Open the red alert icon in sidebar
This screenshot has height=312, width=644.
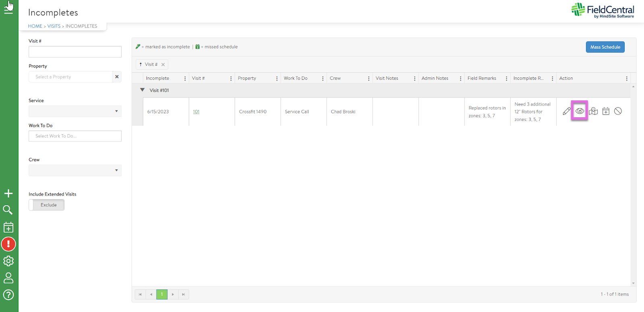click(8, 244)
